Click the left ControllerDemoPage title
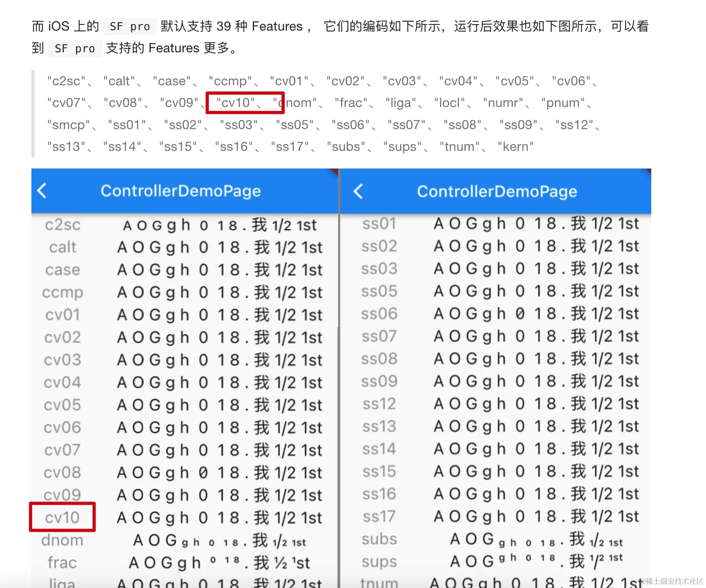The width and height of the screenshot is (706, 588). point(181,191)
